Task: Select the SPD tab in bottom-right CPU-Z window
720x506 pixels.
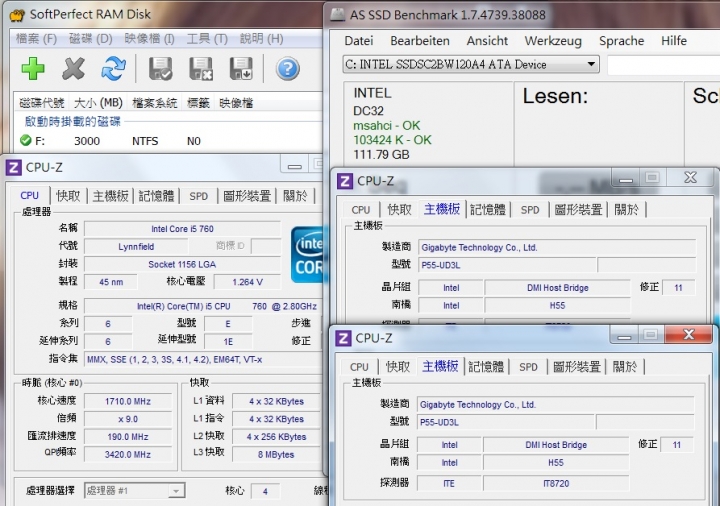Action: pos(528,367)
